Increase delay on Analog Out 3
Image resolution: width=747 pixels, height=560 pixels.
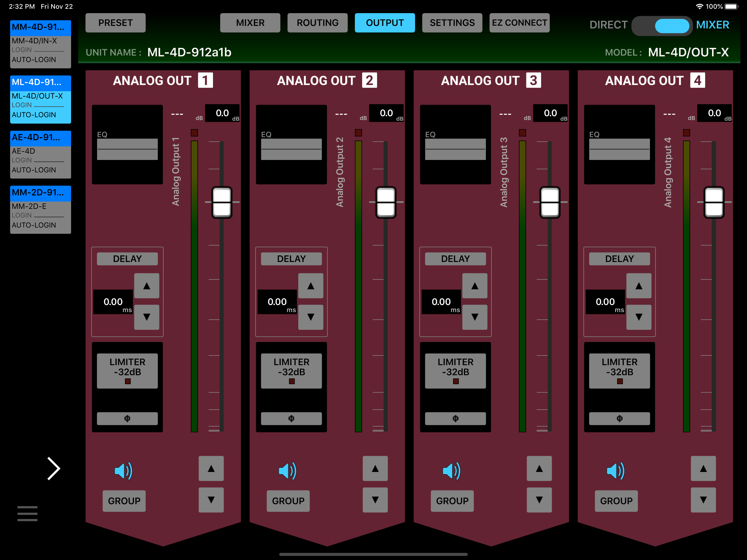pos(475,286)
